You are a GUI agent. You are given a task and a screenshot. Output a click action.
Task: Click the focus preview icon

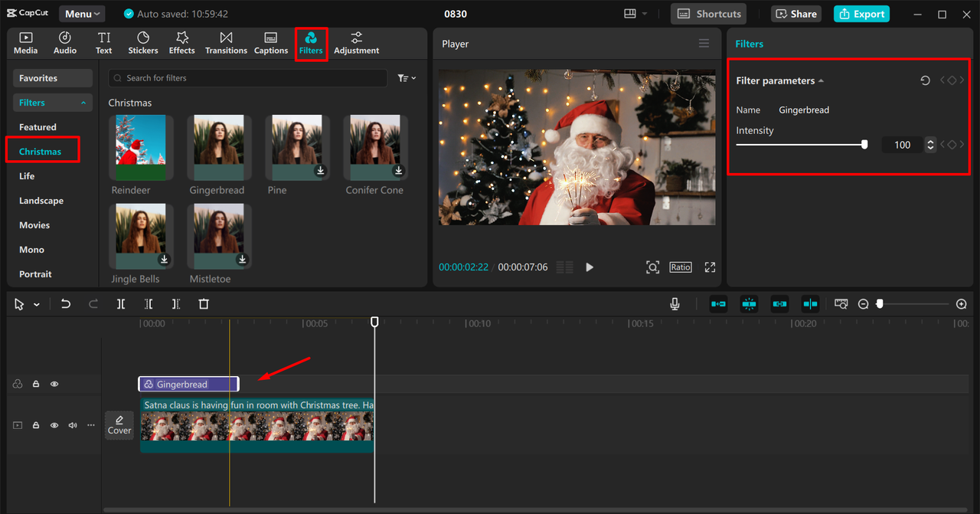[652, 267]
